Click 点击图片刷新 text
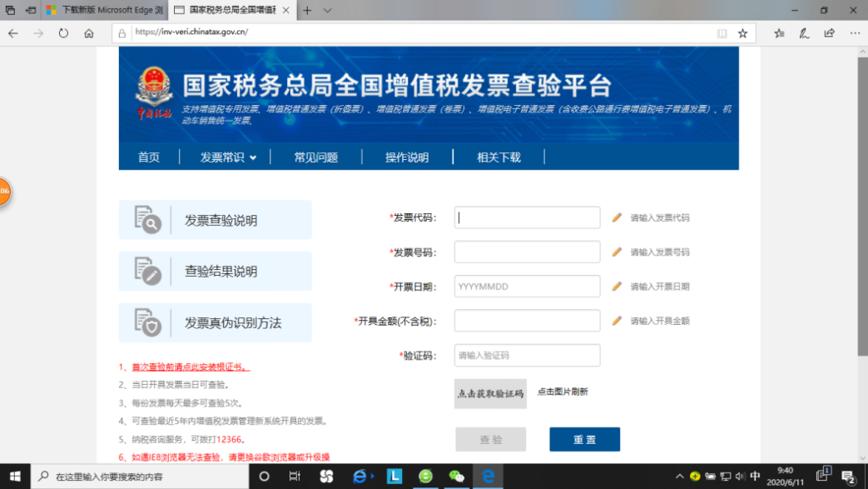This screenshot has height=489, width=868. coord(563,392)
